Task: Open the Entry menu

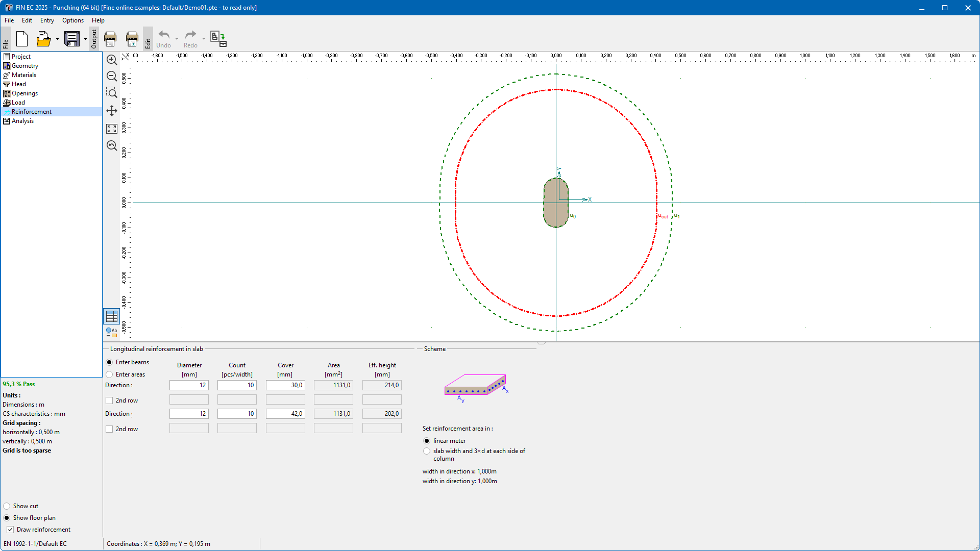Action: (x=47, y=20)
